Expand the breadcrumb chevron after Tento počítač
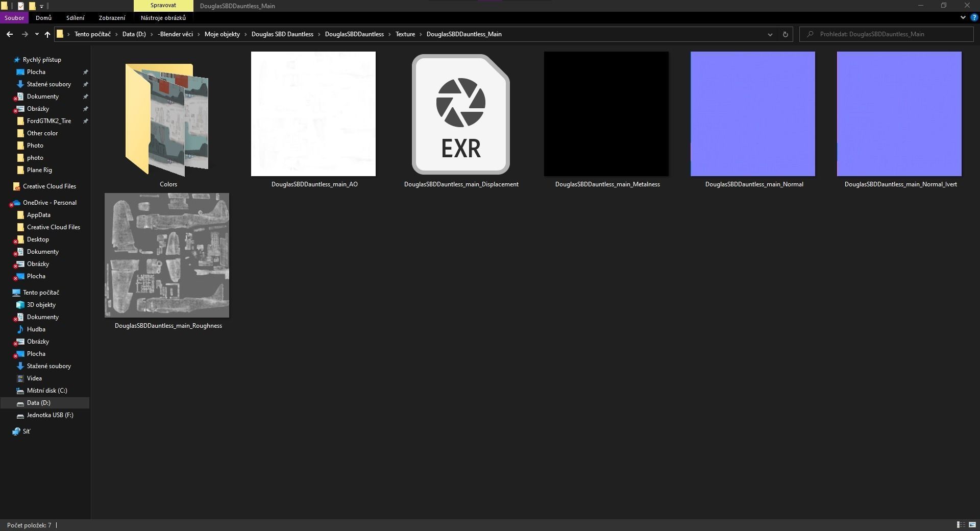The width and height of the screenshot is (980, 531). coord(116,34)
